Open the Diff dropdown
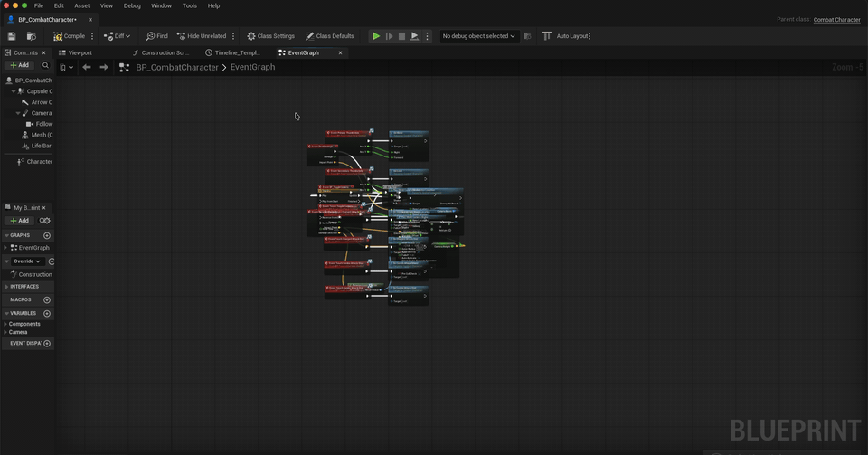This screenshot has width=868, height=455. coord(117,36)
